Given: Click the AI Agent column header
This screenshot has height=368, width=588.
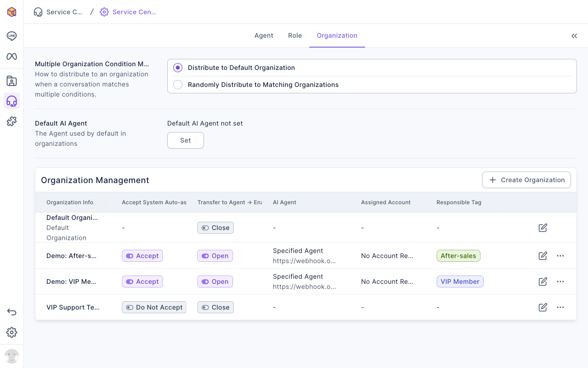Looking at the screenshot, I should point(284,202).
